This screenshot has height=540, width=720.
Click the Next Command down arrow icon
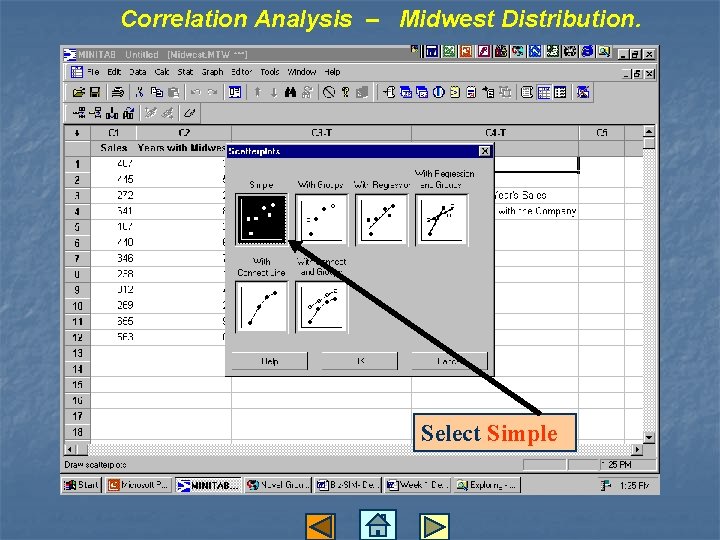[x=274, y=92]
